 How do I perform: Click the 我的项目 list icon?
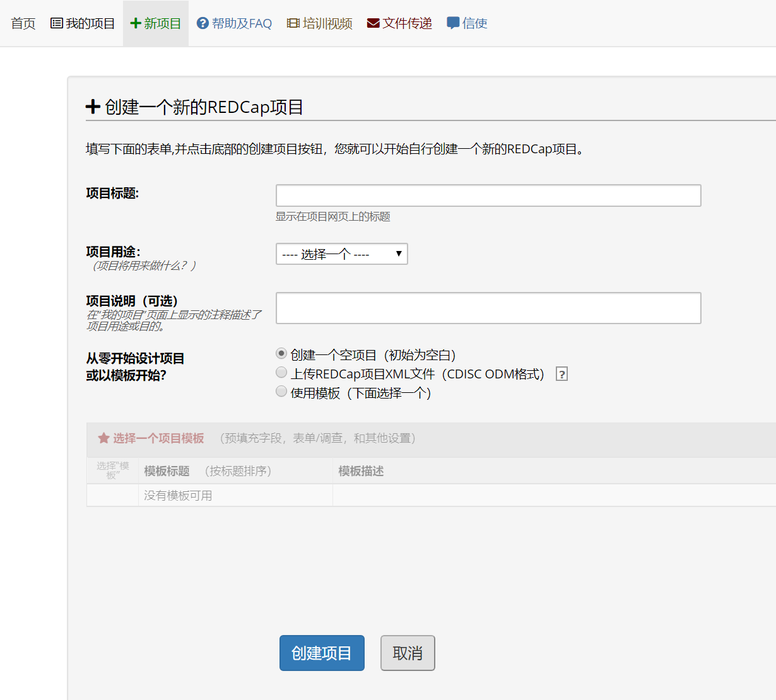pos(57,23)
